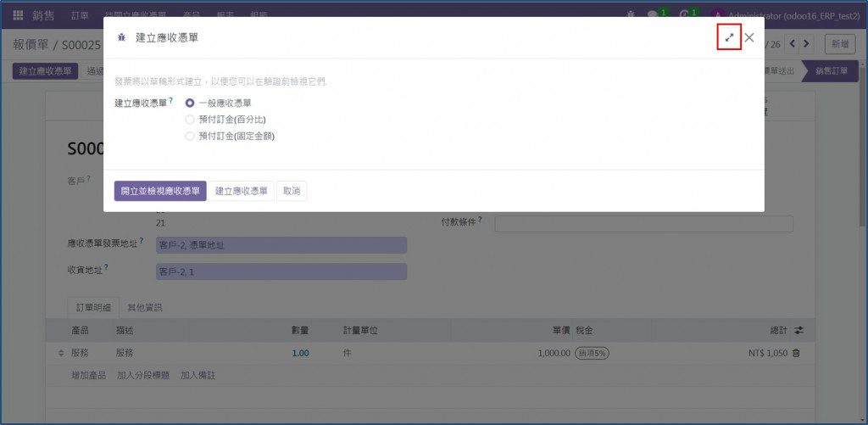Open the 應收憑單發票地址 field showing 客戶-2, 憑單地址
The image size is (868, 425).
(x=281, y=245)
